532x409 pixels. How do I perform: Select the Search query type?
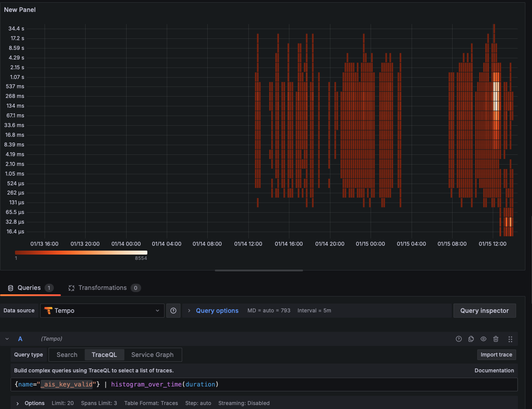67,355
